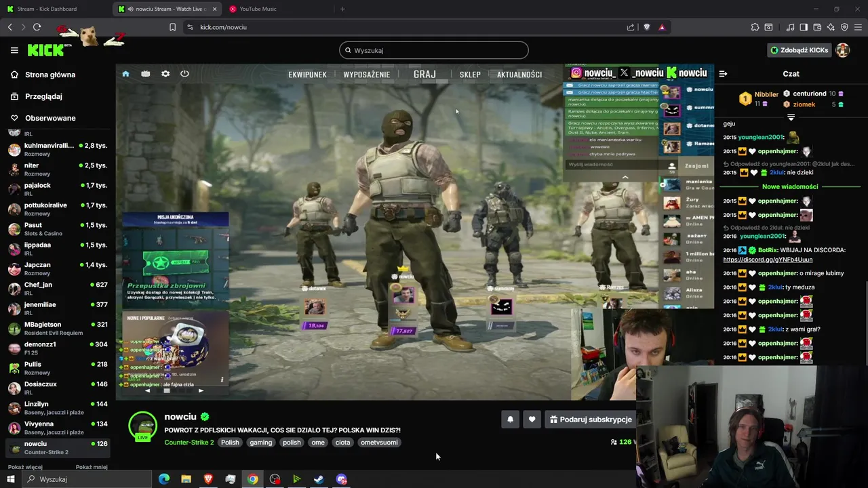
Task: Collapse list with Pokaż mniej
Action: [92, 467]
